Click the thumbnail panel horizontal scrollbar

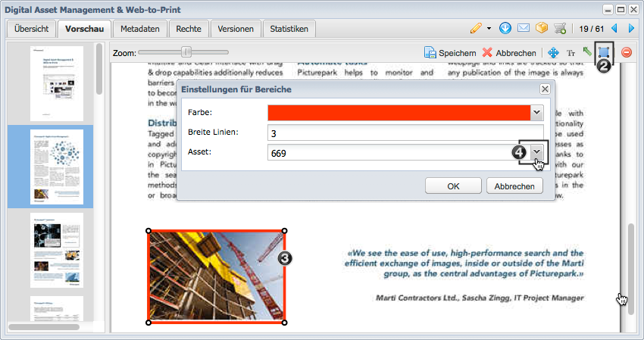(44, 327)
